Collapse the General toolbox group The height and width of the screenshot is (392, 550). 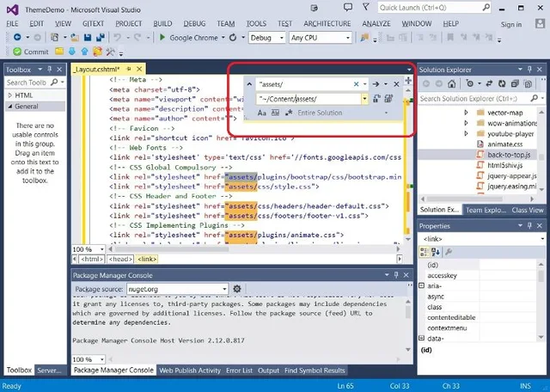[9, 106]
